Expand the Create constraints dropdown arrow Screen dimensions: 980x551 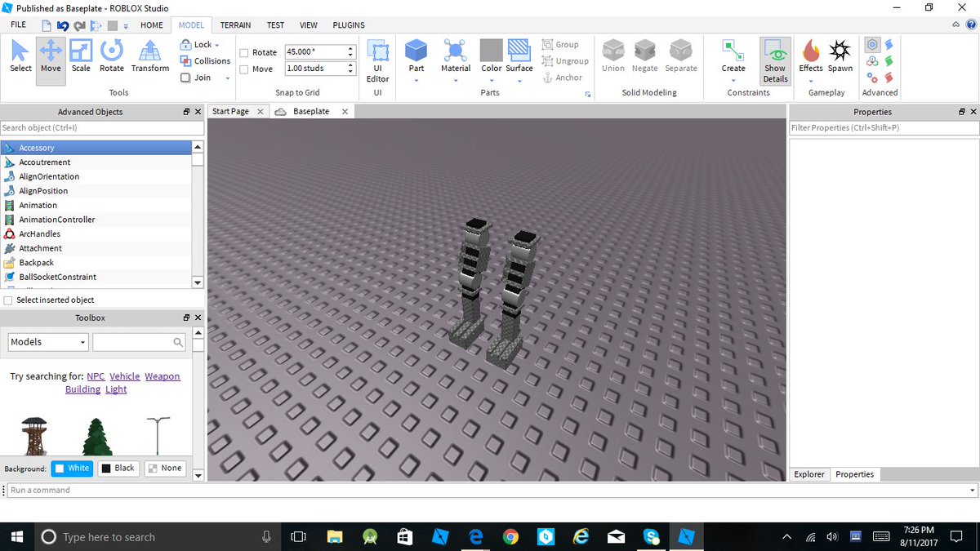[733, 80]
